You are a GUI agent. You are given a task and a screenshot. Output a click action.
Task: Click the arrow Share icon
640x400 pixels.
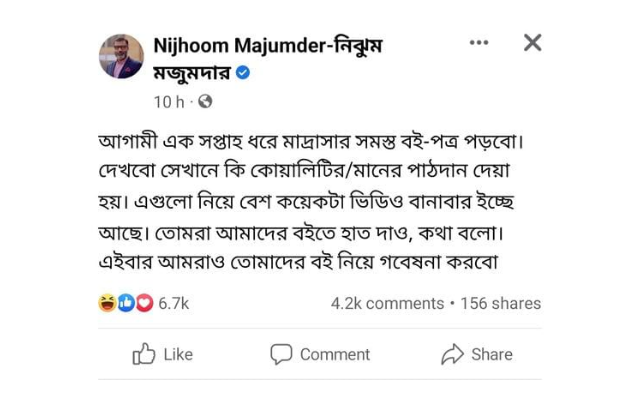pos(452,354)
